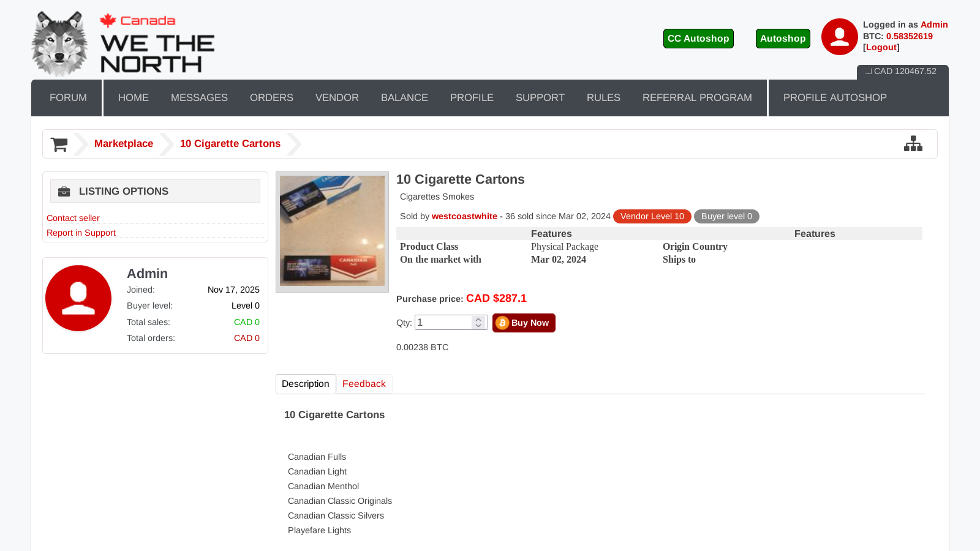Image resolution: width=980 pixels, height=551 pixels.
Task: Increment quantity with the up stepper arrow
Action: coord(478,318)
